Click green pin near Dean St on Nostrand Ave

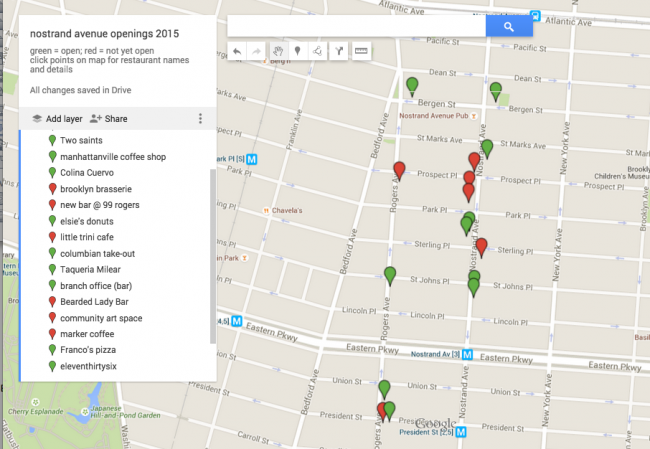pos(496,92)
